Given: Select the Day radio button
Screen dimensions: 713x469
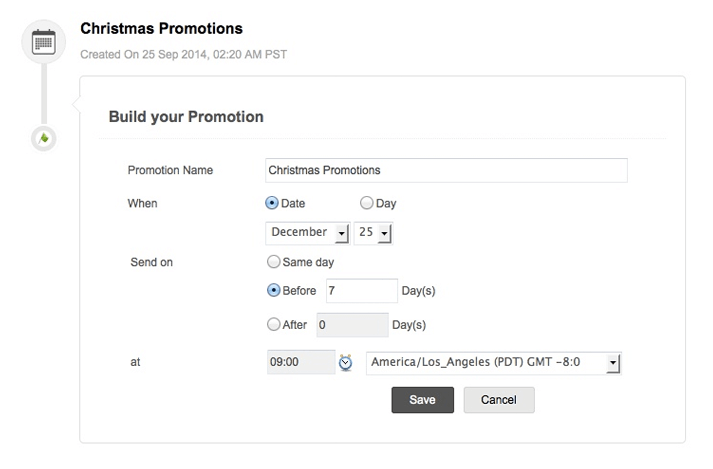Looking at the screenshot, I should click(367, 203).
